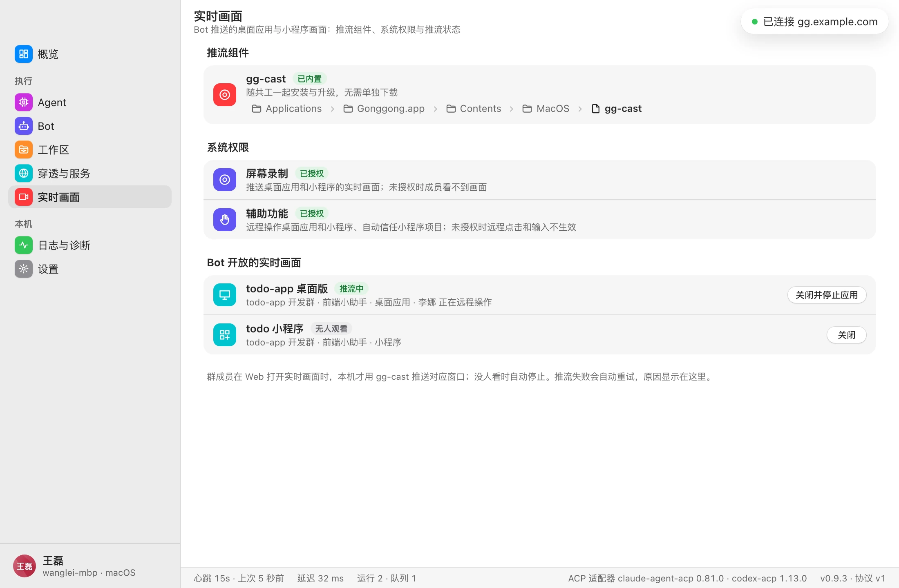
Task: Click 运行 2 · 队列 1 status entry
Action: tap(387, 578)
